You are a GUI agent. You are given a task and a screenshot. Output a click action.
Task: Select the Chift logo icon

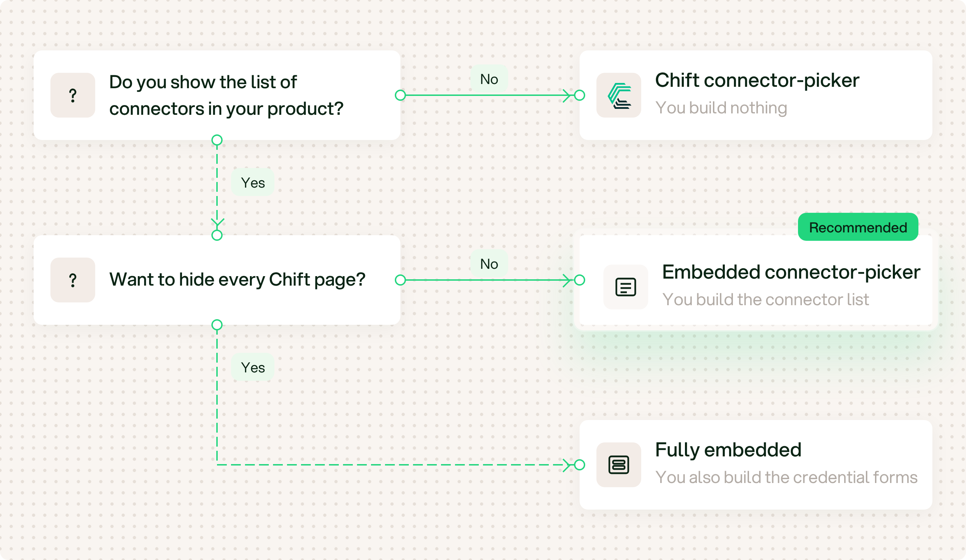click(x=619, y=95)
